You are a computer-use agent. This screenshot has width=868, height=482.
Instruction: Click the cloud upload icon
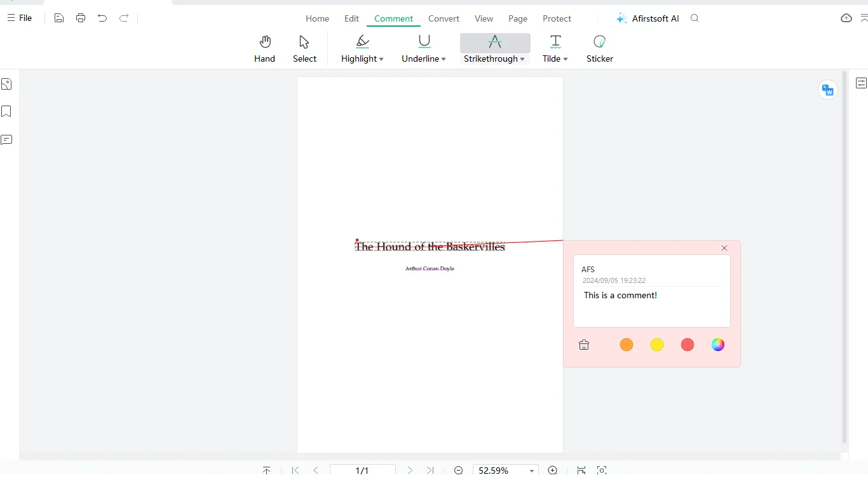click(846, 18)
